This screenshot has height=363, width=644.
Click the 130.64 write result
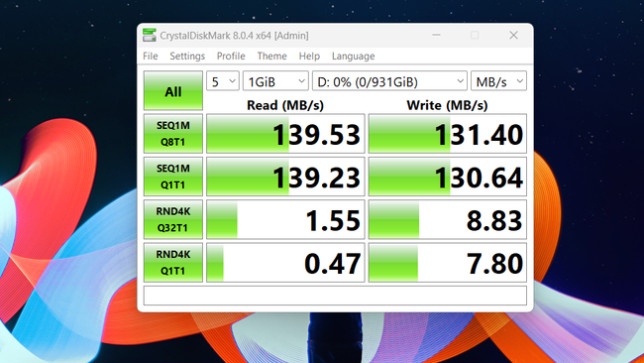[448, 177]
